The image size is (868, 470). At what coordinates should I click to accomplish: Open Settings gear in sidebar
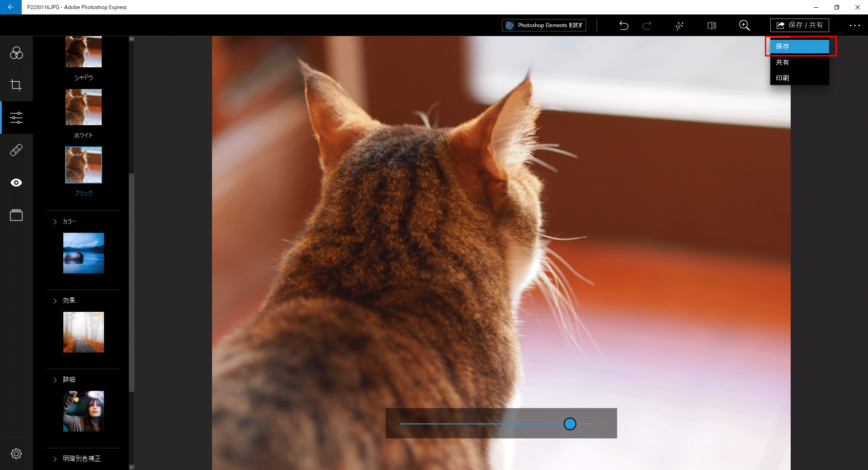[x=16, y=454]
